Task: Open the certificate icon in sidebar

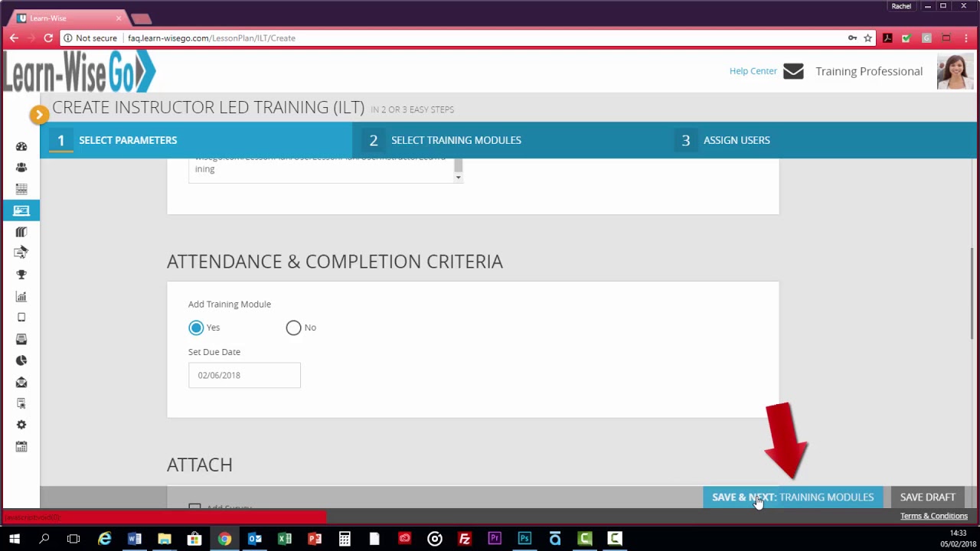Action: point(21,403)
